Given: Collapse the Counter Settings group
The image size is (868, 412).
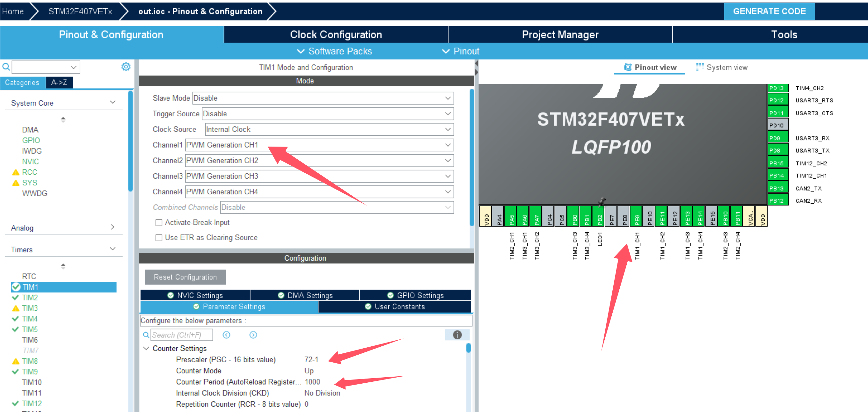Looking at the screenshot, I should (x=146, y=348).
